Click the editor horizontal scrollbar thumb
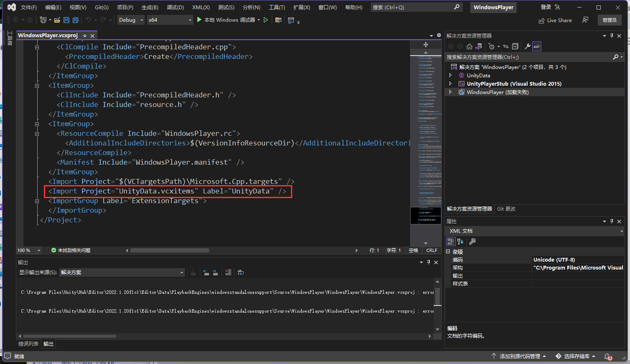Image resolution: width=630 pixels, height=364 pixels. point(170,250)
